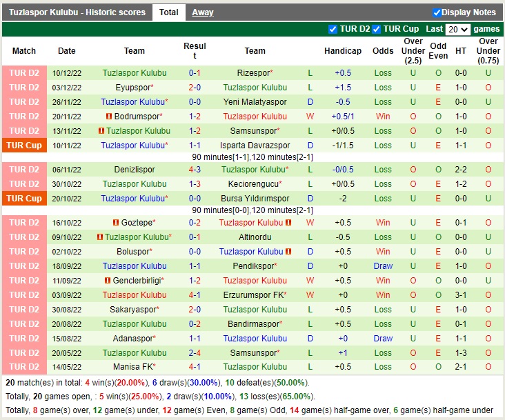Click the date 14/05/22

click(67, 367)
